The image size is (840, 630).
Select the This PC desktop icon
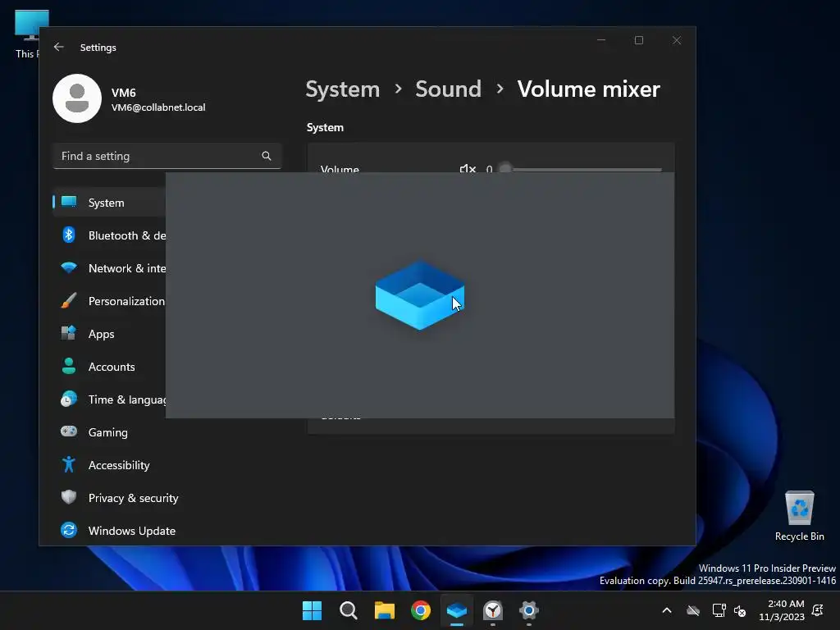click(x=27, y=33)
